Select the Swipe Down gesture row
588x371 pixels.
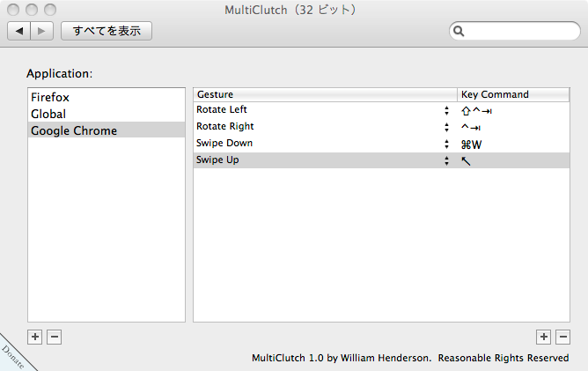pos(381,144)
